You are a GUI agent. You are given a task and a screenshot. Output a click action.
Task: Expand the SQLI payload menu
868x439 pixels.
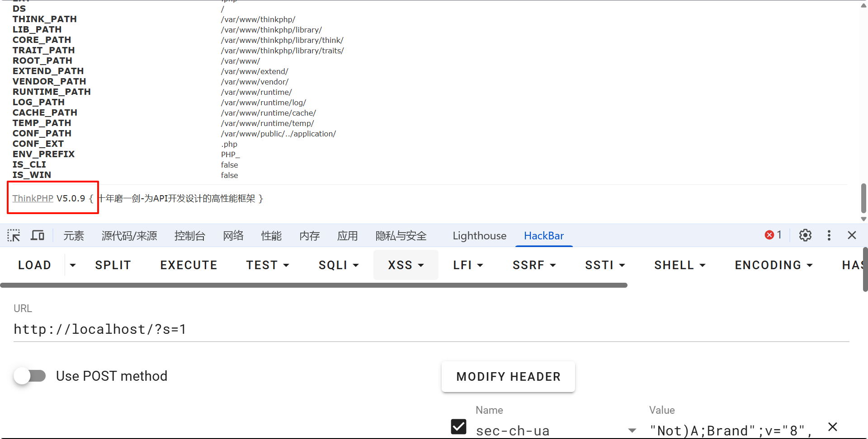[339, 265]
